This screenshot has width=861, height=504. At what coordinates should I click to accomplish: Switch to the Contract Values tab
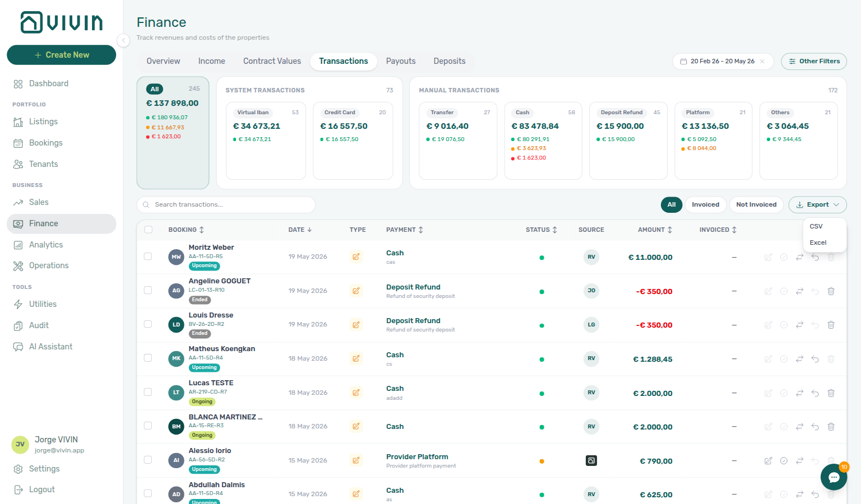[272, 61]
